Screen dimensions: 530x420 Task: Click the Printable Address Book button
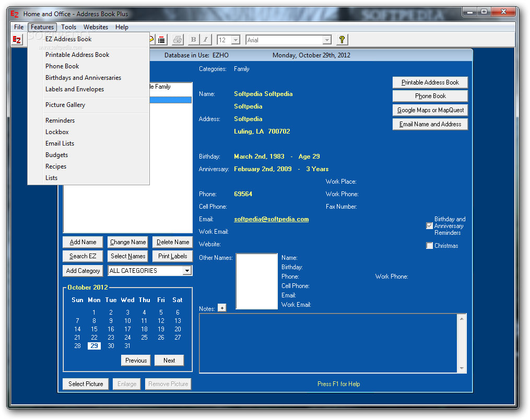[430, 82]
